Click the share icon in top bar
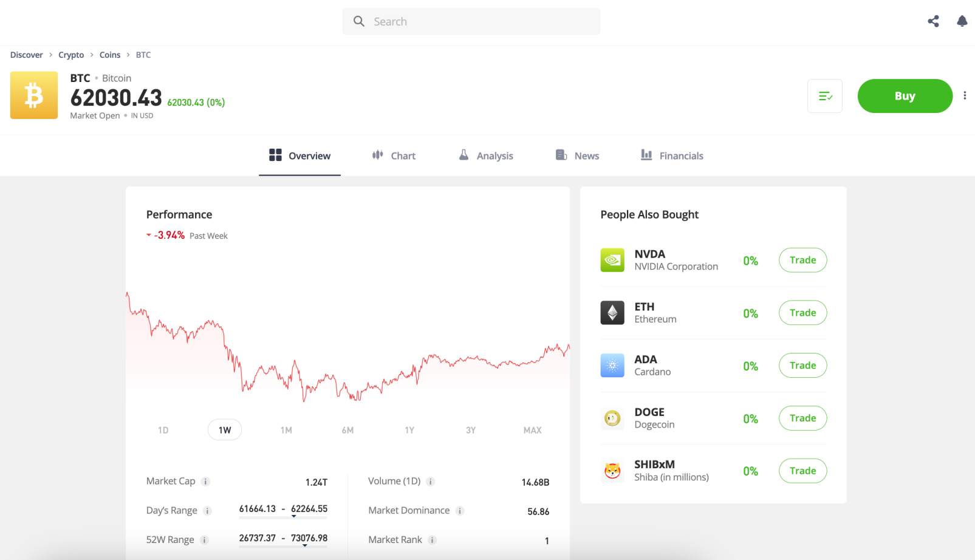Viewport: 975px width, 560px height. coord(933,21)
